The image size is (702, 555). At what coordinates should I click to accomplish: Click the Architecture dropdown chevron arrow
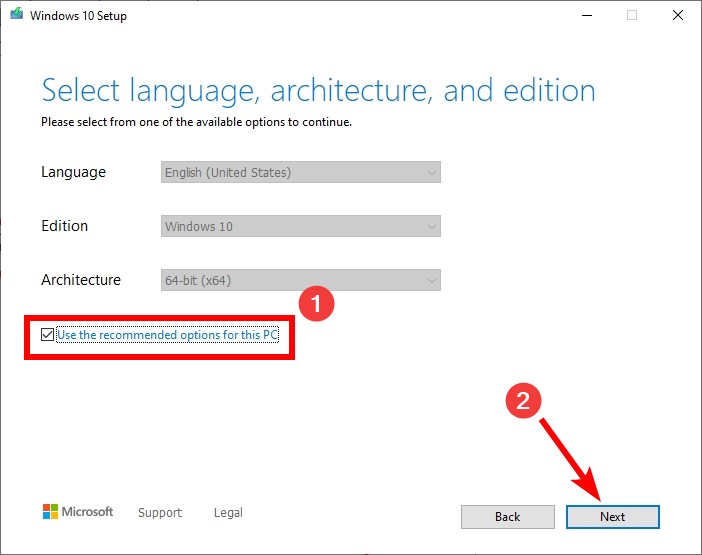click(432, 281)
